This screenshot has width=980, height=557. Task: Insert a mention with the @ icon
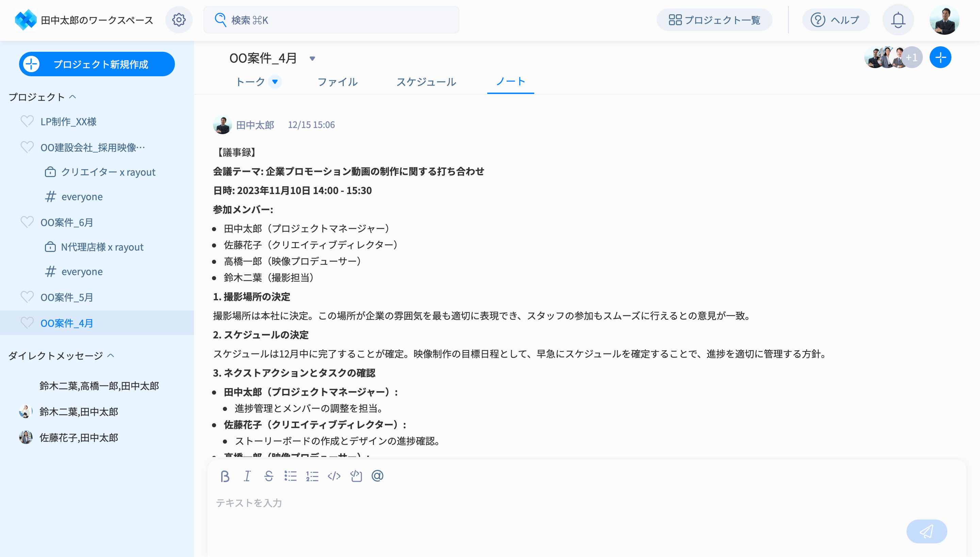coord(377,476)
